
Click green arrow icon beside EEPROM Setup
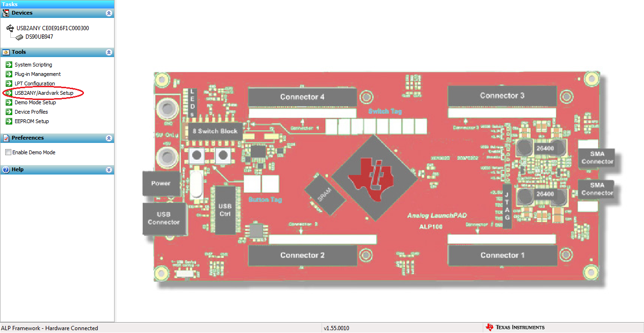(9, 121)
